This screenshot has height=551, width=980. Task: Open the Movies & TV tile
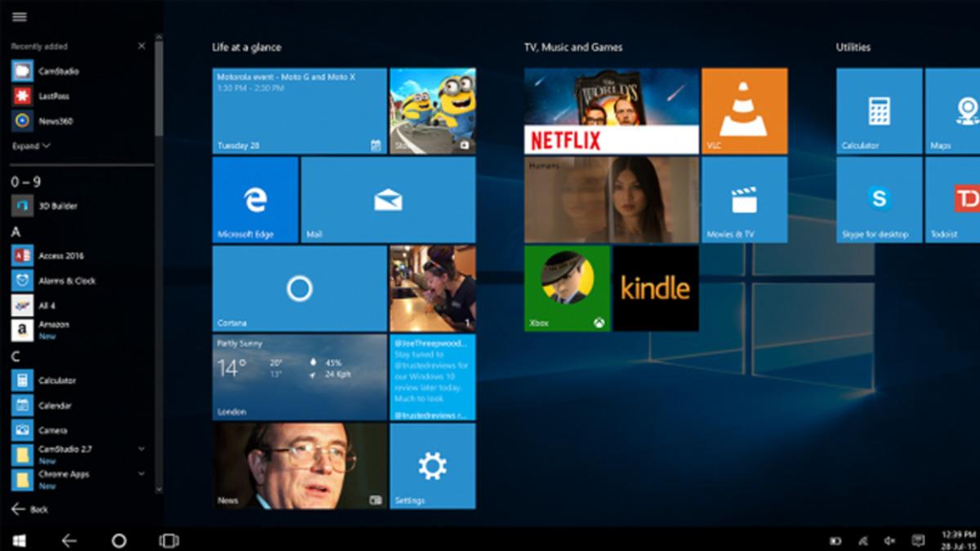[744, 199]
